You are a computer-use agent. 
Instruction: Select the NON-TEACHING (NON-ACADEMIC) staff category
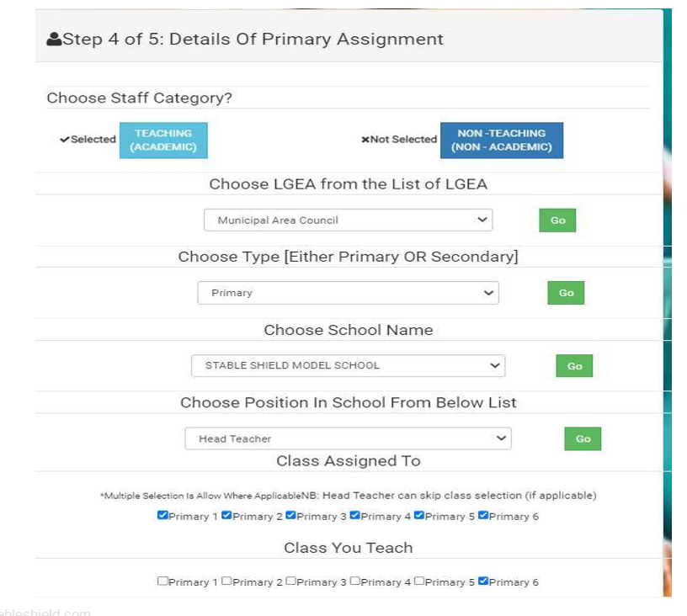click(x=501, y=140)
